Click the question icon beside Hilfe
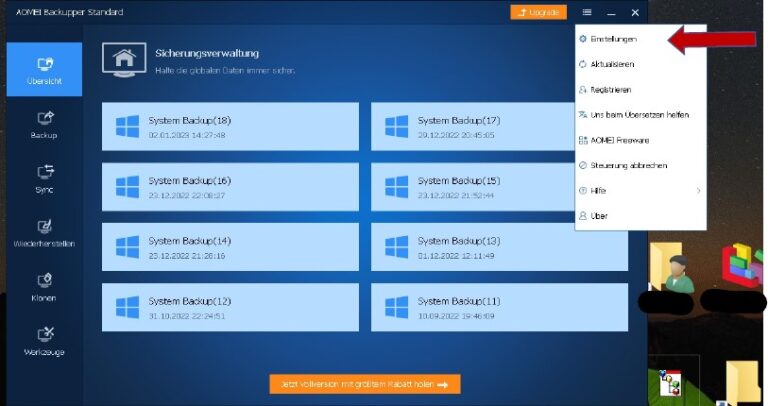 pos(583,191)
